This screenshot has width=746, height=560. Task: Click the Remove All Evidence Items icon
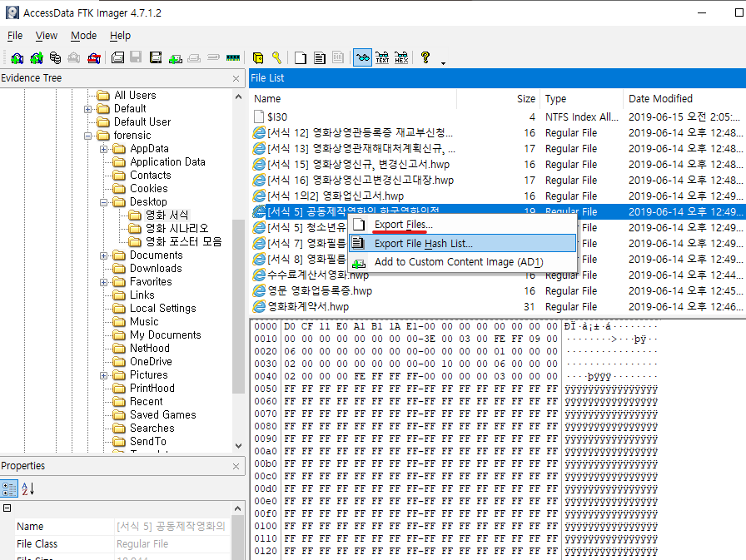94,58
